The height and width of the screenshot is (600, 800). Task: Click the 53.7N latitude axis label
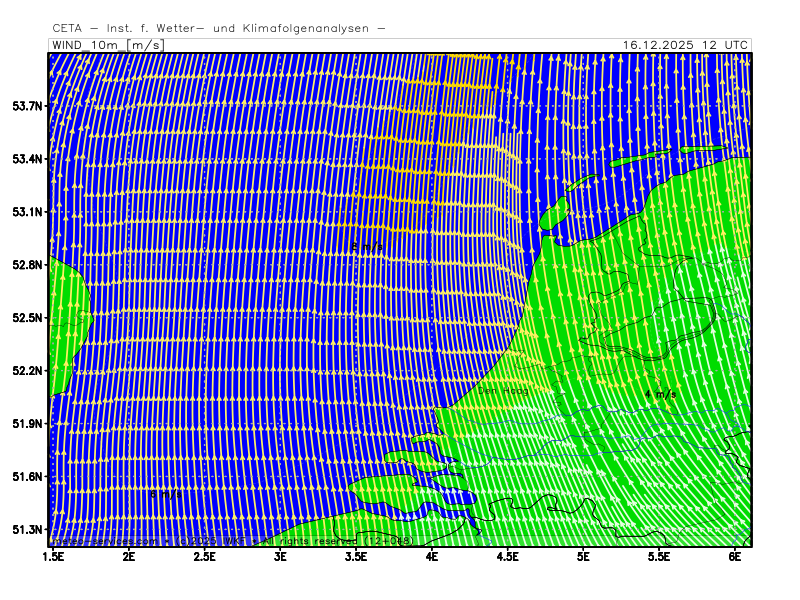point(27,106)
